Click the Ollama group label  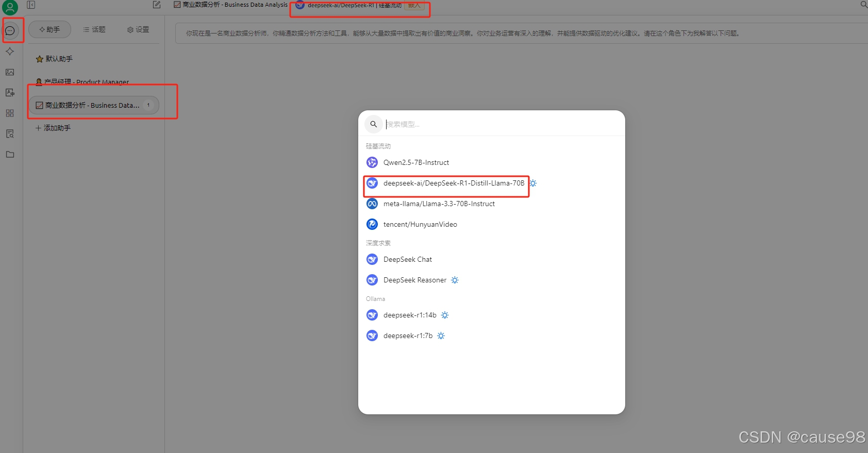point(375,299)
